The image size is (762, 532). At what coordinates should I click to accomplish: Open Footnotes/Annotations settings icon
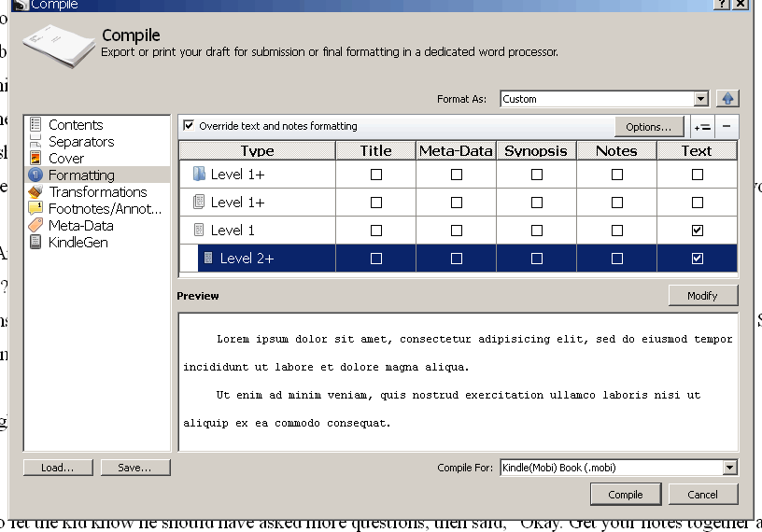coord(35,209)
